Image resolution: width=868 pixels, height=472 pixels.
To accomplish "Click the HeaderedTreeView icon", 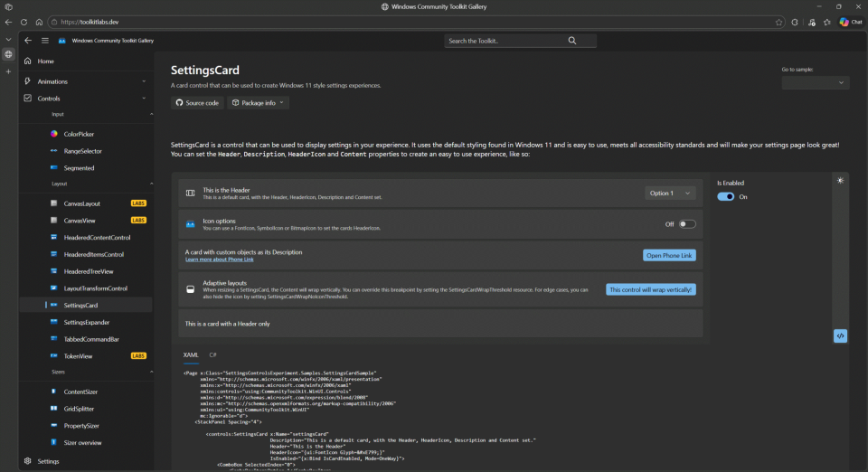I will [53, 271].
